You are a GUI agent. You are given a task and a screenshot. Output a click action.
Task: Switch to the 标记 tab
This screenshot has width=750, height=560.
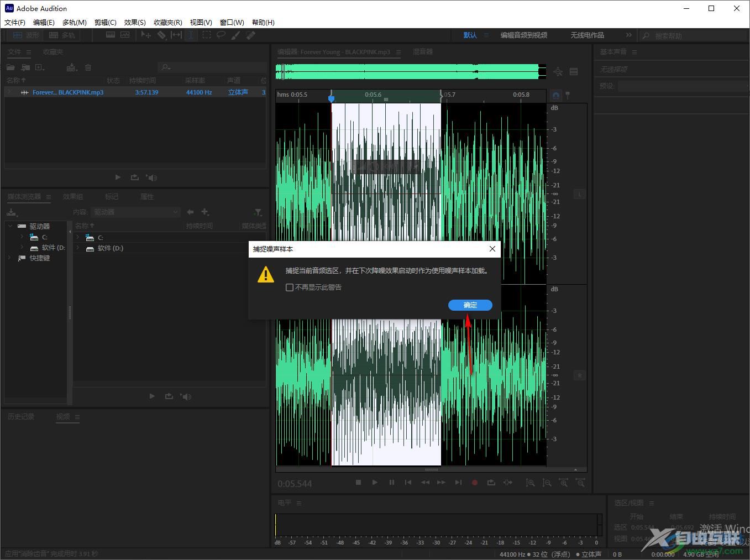tap(112, 197)
